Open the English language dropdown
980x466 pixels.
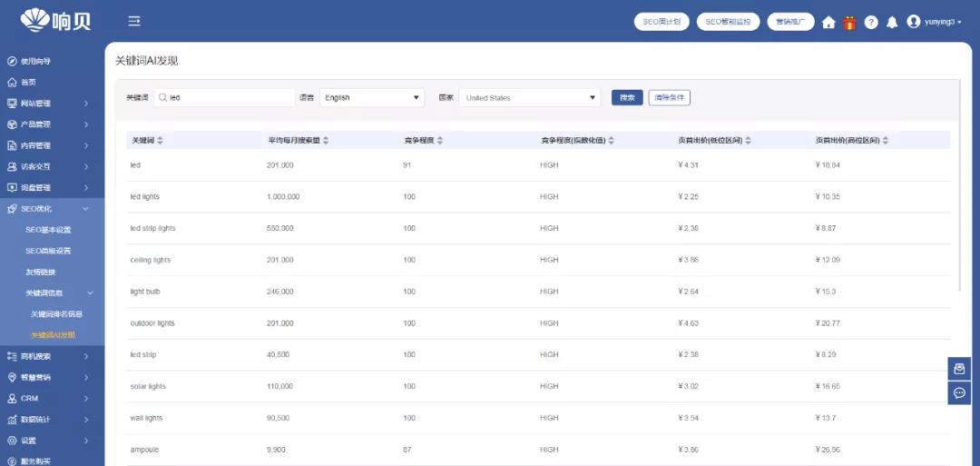(372, 97)
